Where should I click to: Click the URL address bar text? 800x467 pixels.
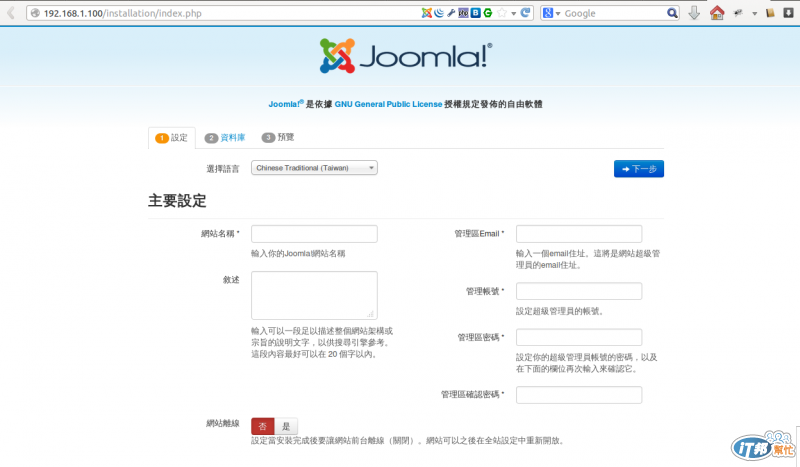click(122, 13)
